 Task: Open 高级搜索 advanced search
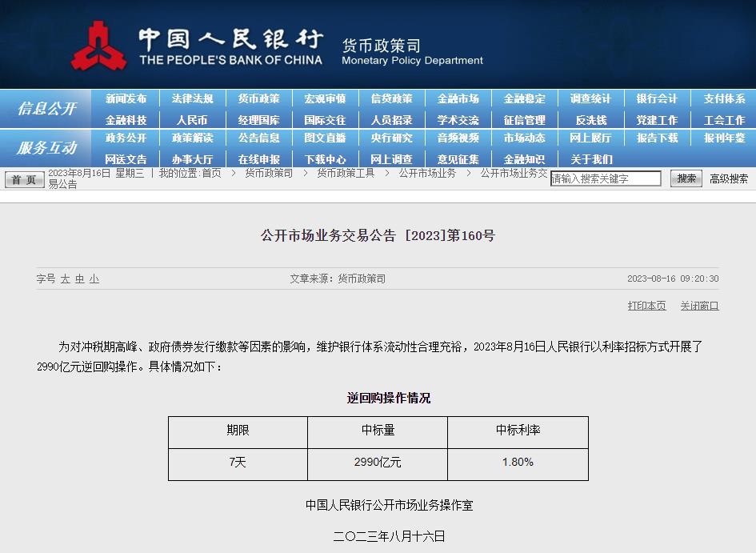click(728, 179)
